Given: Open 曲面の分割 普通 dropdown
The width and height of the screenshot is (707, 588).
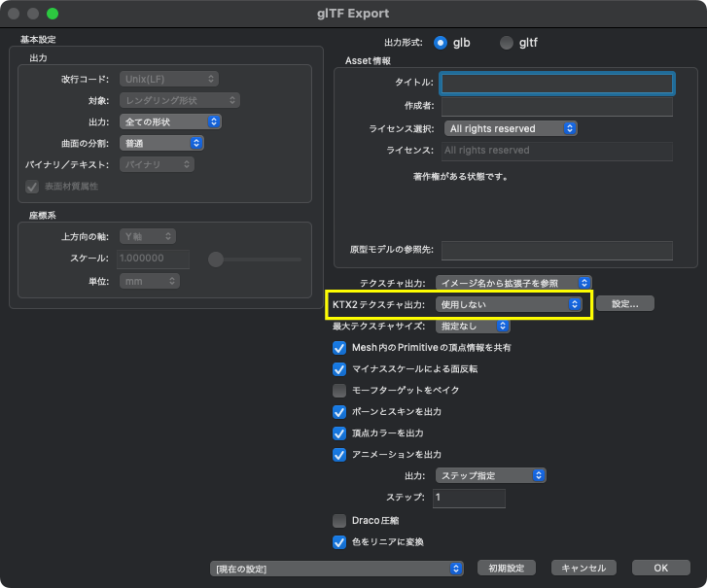Looking at the screenshot, I should 161,143.
